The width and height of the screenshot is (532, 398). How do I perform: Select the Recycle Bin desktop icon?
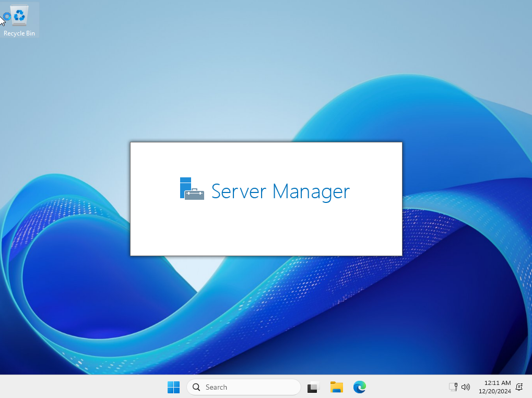tap(19, 16)
